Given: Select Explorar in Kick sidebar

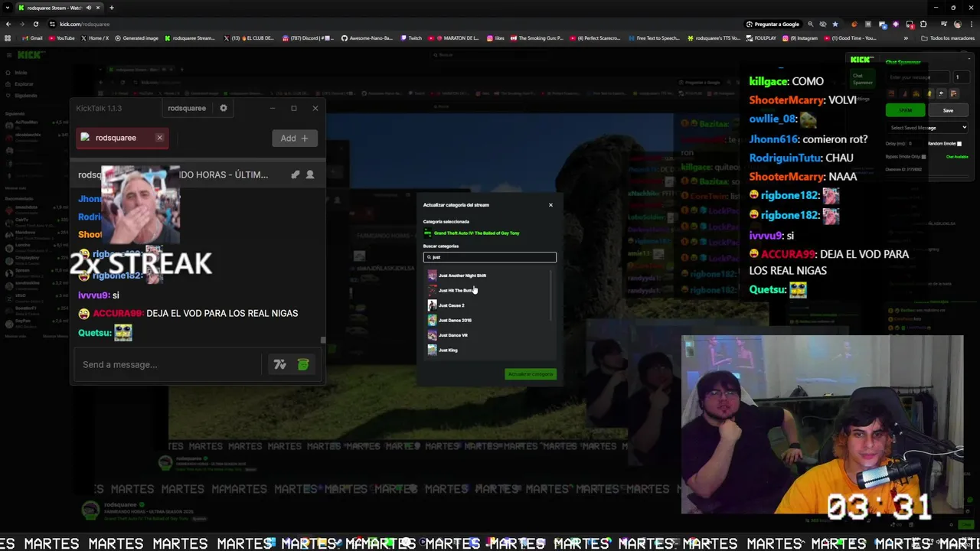Looking at the screenshot, I should click(20, 84).
